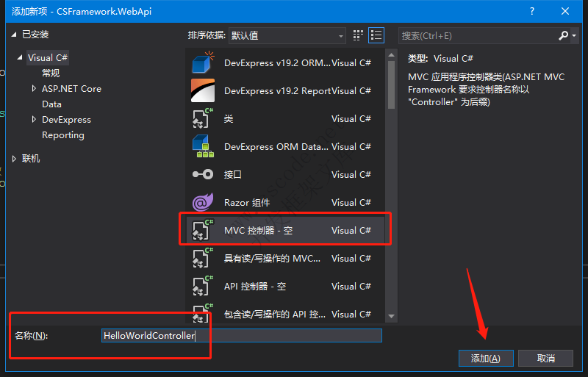
Task: Select the DevExpress v19.2 Report template icon
Action: click(203, 90)
